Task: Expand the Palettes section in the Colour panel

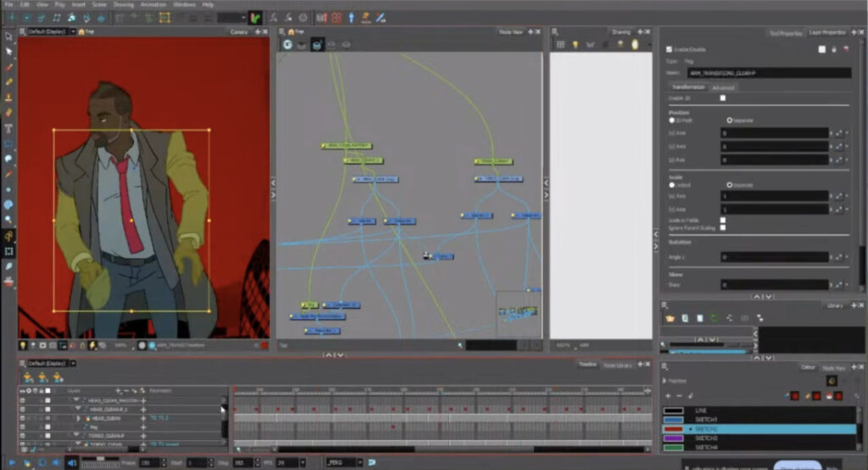Action: 665,381
